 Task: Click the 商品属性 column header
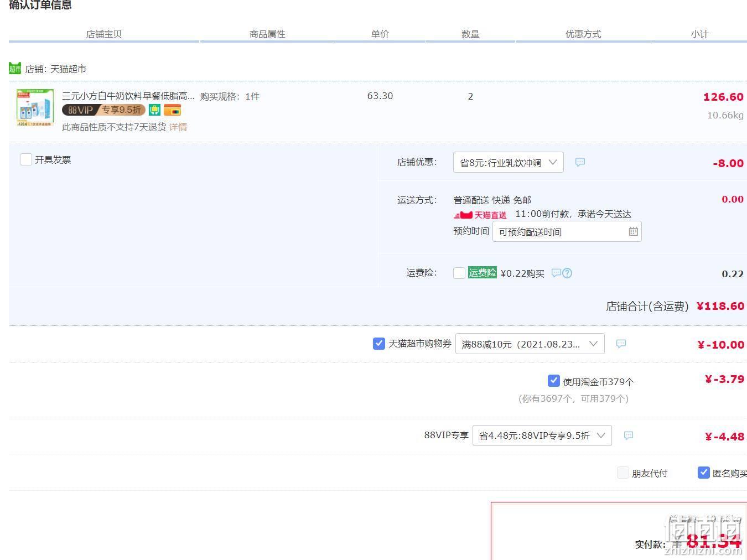coord(267,34)
